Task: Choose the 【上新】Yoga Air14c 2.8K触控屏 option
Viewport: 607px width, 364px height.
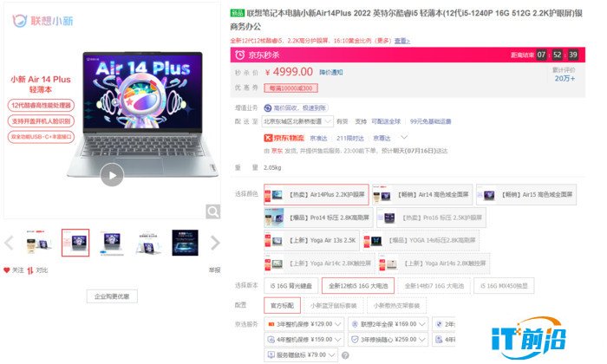Action: 319,263
